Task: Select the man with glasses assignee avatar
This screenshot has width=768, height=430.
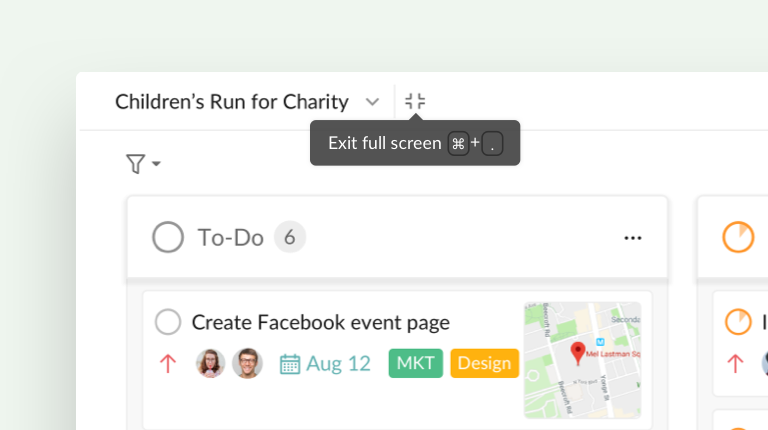Action: pos(247,363)
